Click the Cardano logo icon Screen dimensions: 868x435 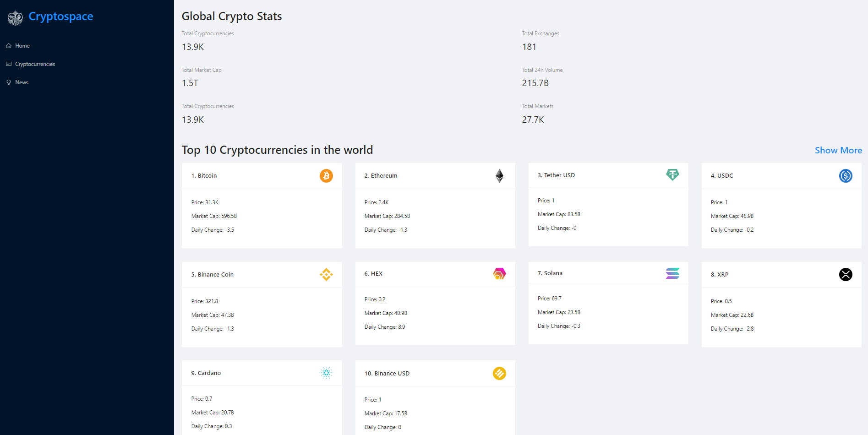pos(326,373)
